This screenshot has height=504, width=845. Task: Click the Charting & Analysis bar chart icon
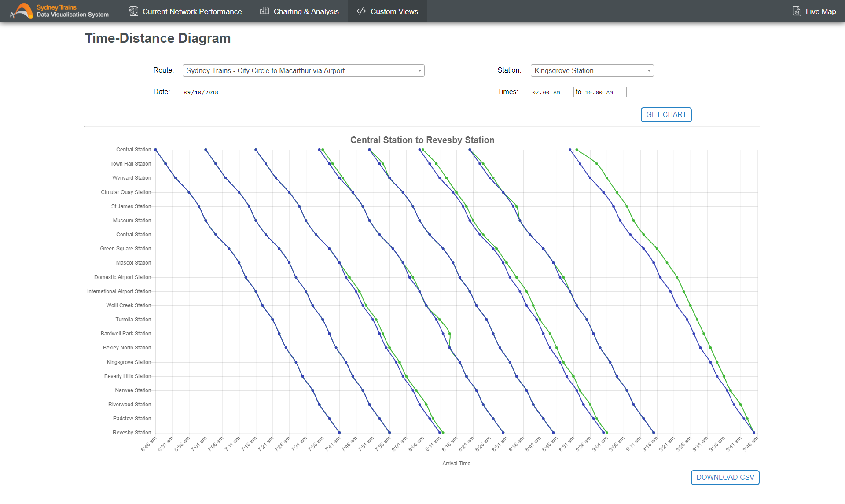pyautogui.click(x=264, y=11)
